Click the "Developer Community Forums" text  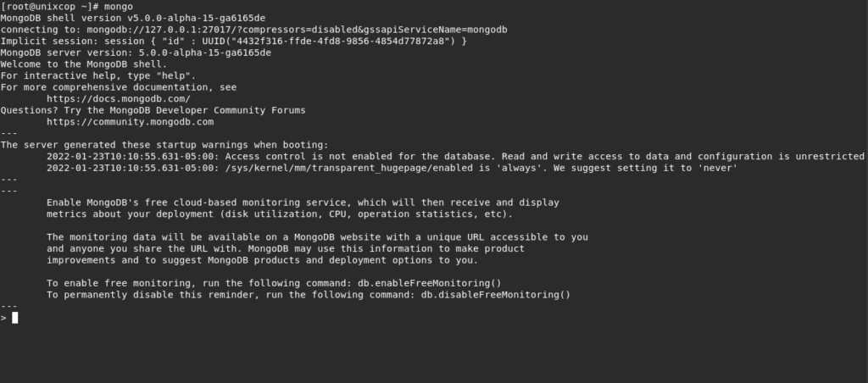231,111
